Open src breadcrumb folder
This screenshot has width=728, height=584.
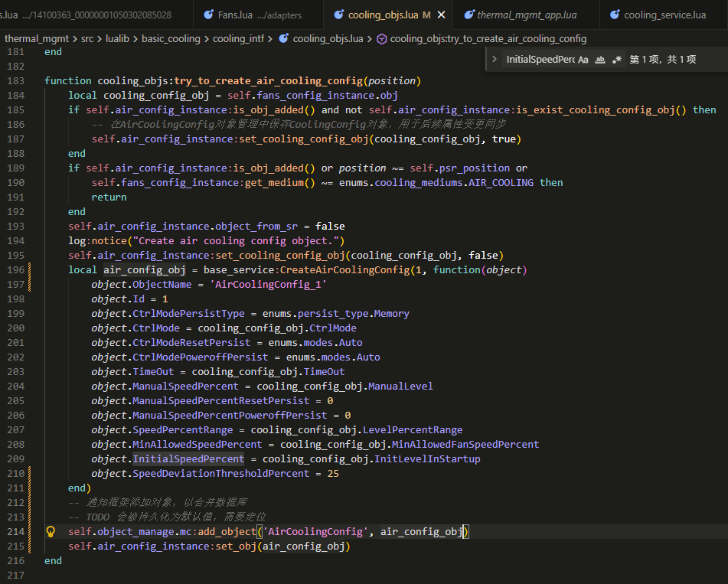click(87, 38)
